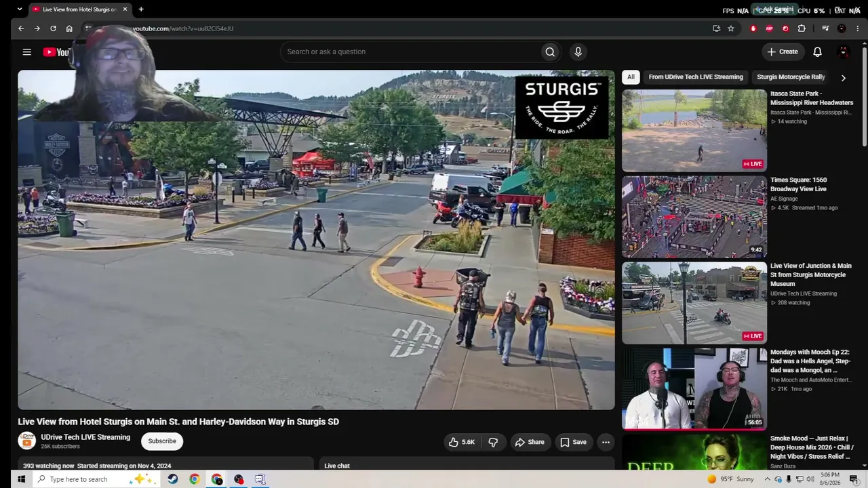Click the YouTube search magnifier button

click(x=550, y=52)
